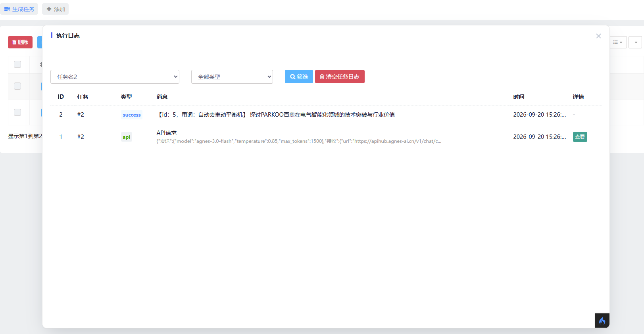Click the JSON request detail text under API请求

[x=299, y=141]
